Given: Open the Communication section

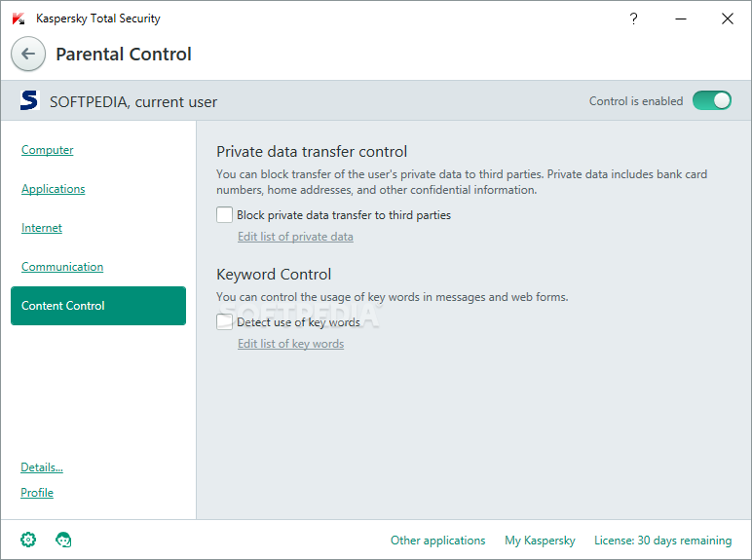Looking at the screenshot, I should click(x=62, y=266).
